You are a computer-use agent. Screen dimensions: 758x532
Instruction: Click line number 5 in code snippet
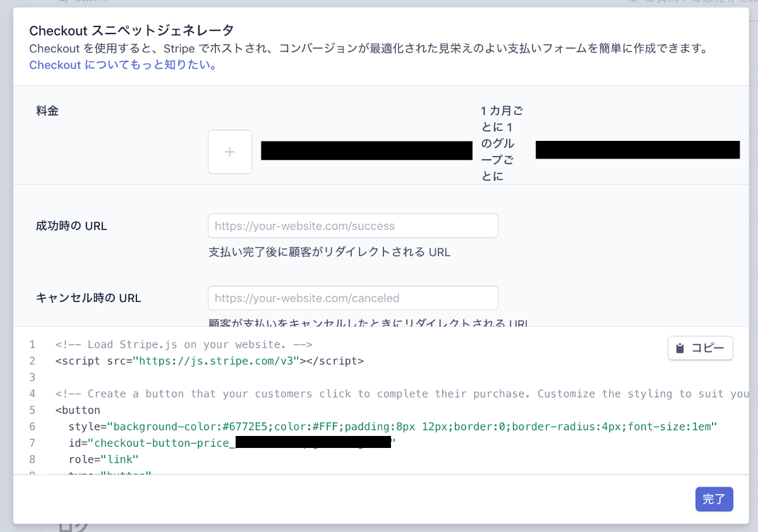tap(32, 410)
